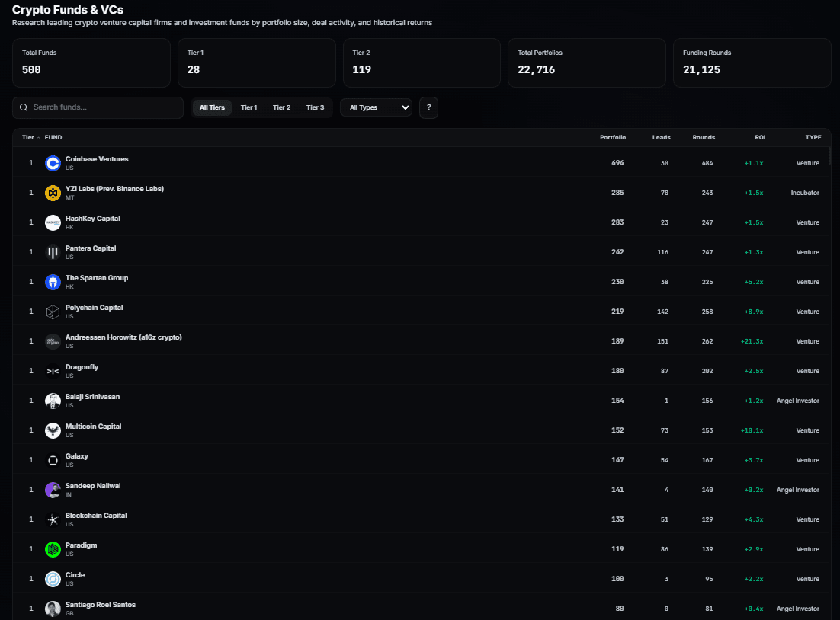Image resolution: width=840 pixels, height=620 pixels.
Task: Click the Galaxy logo icon
Action: click(x=53, y=461)
